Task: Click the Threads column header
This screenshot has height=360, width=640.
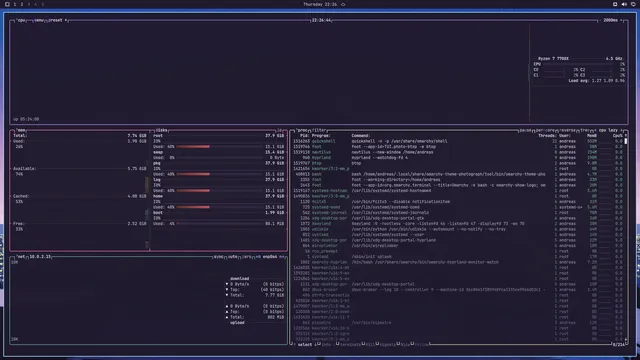Action: 547,136
